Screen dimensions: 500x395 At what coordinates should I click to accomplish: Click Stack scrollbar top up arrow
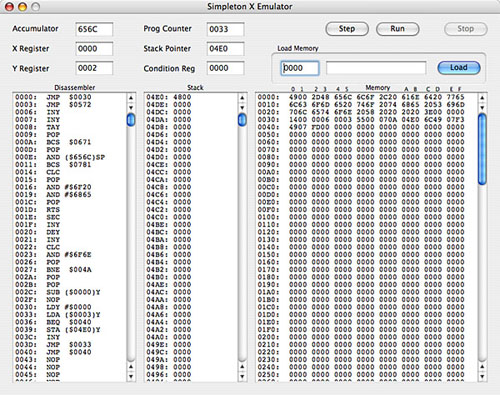(242, 98)
